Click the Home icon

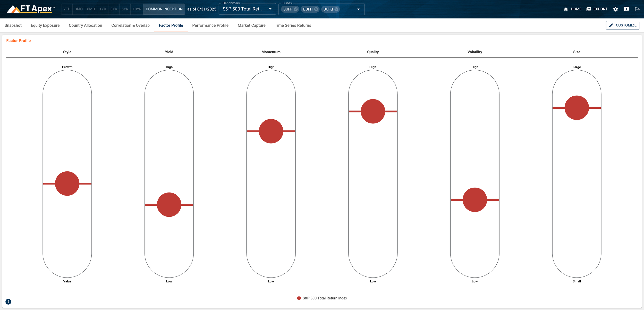[566, 9]
